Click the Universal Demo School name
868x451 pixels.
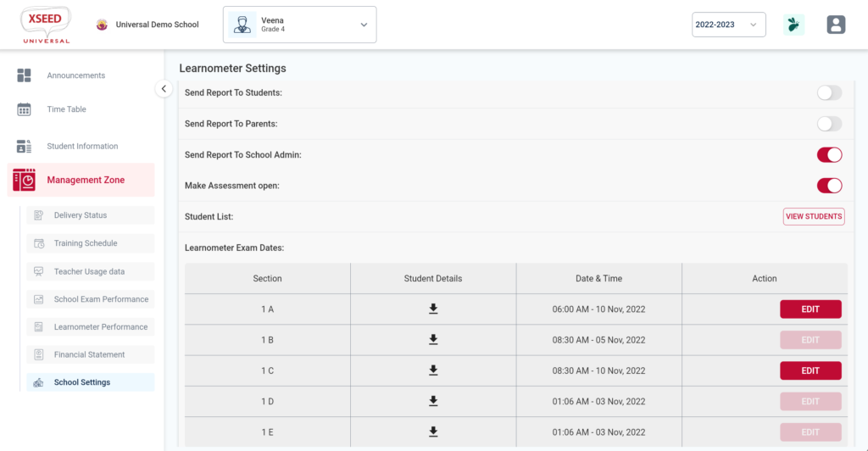click(157, 25)
